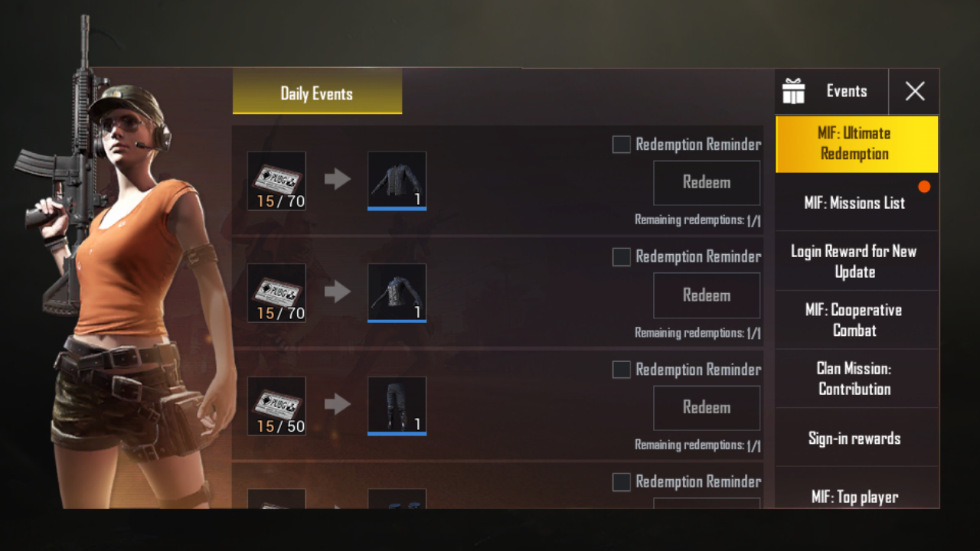Open MIF: Missions List entry
Screen dimensions: 980x551
tap(857, 203)
